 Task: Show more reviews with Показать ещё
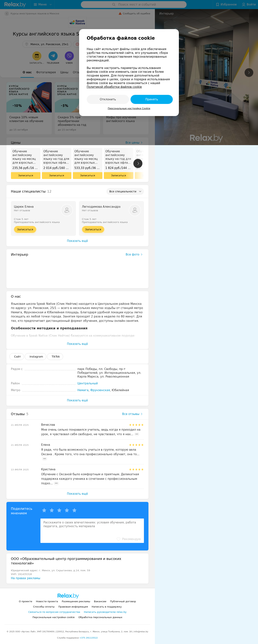pos(77,494)
